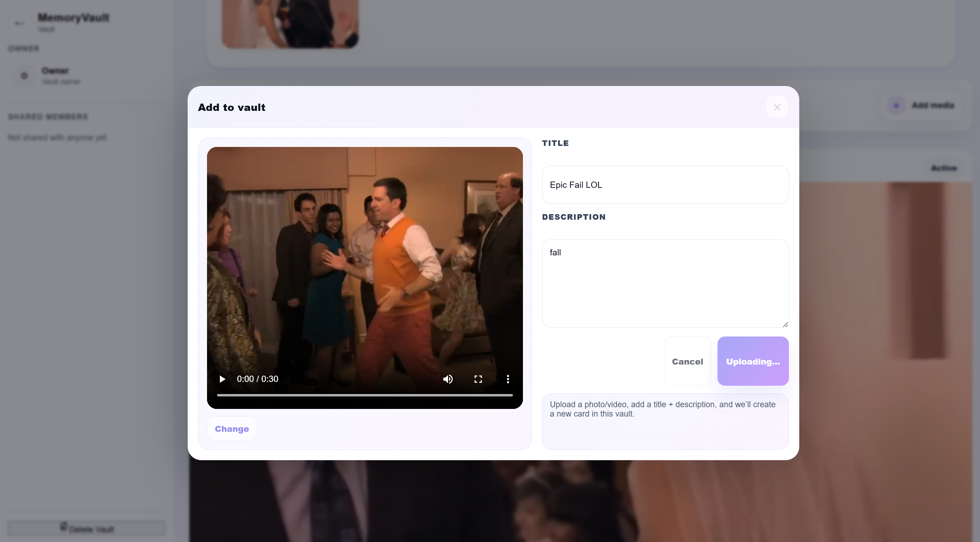Click the Title input field
Screen dimensions: 980x542
(x=665, y=185)
